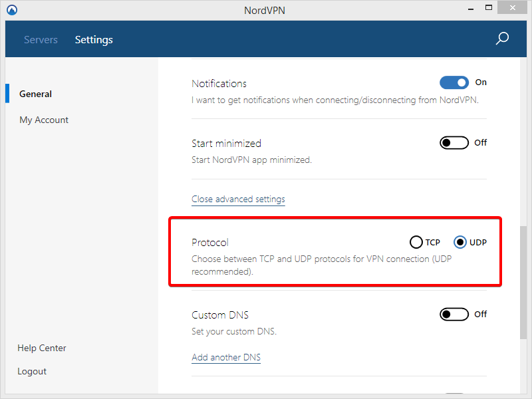Switch to the Servers tab
Image resolution: width=532 pixels, height=399 pixels.
41,40
